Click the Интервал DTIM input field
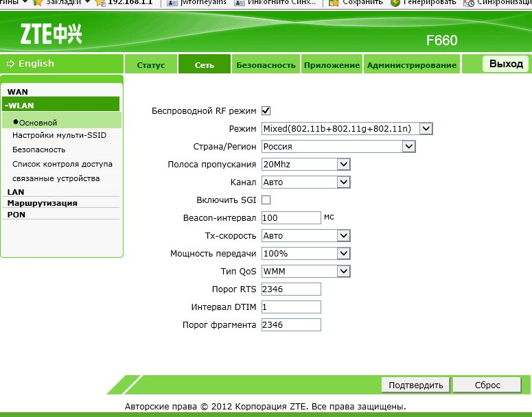This screenshot has width=532, height=417. pos(291,307)
